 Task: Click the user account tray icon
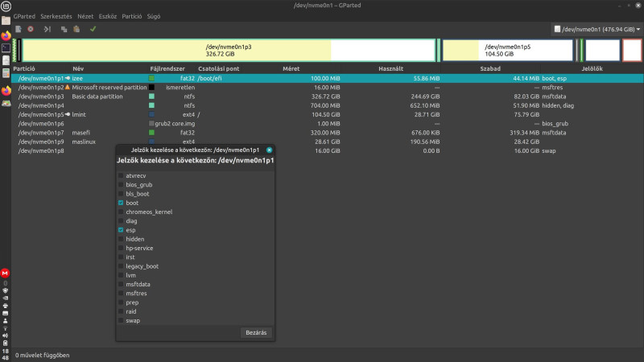pos(6,320)
